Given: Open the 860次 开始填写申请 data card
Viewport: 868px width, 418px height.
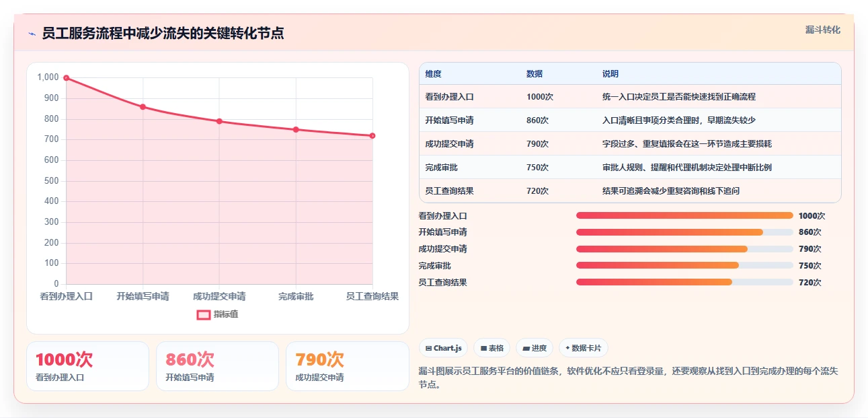Looking at the screenshot, I should 217,366.
